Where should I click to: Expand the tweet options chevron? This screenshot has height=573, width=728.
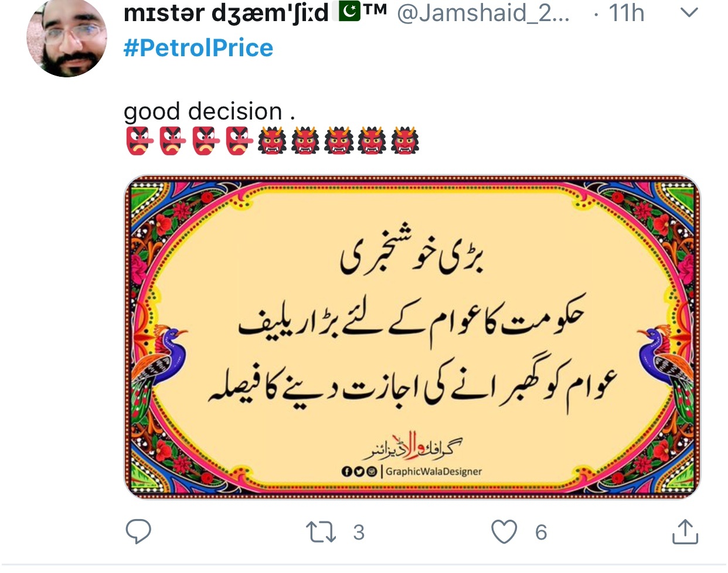[x=690, y=12]
